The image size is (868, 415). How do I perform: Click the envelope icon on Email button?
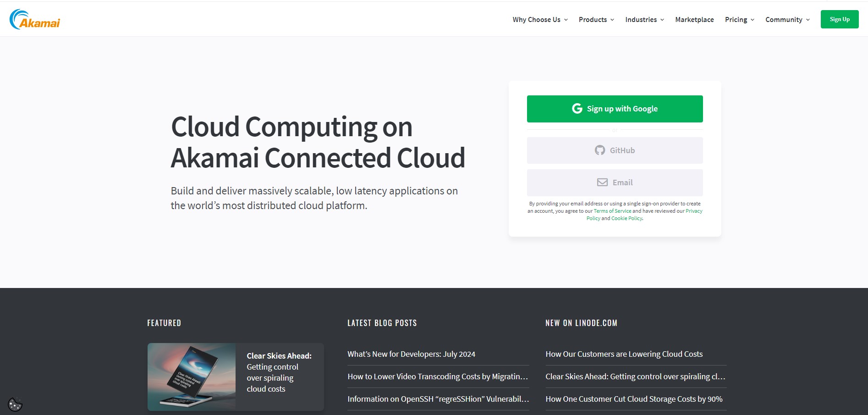(601, 182)
